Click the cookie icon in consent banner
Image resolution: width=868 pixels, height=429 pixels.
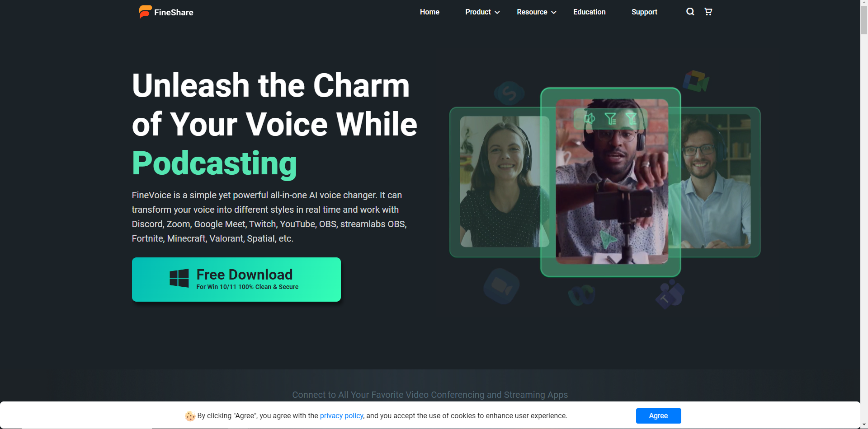click(x=190, y=416)
